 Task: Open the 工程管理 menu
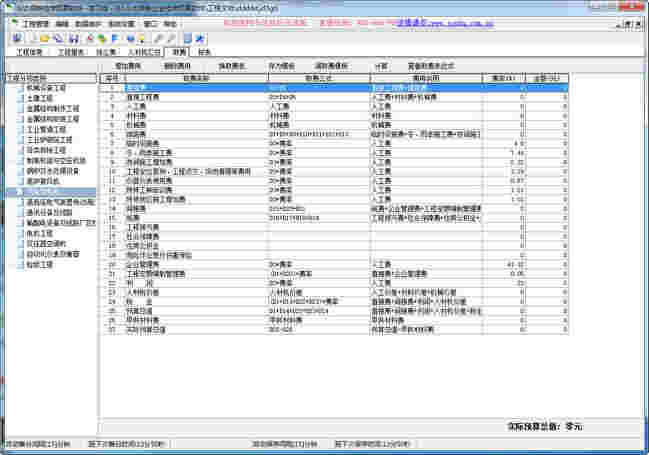pyautogui.click(x=36, y=24)
